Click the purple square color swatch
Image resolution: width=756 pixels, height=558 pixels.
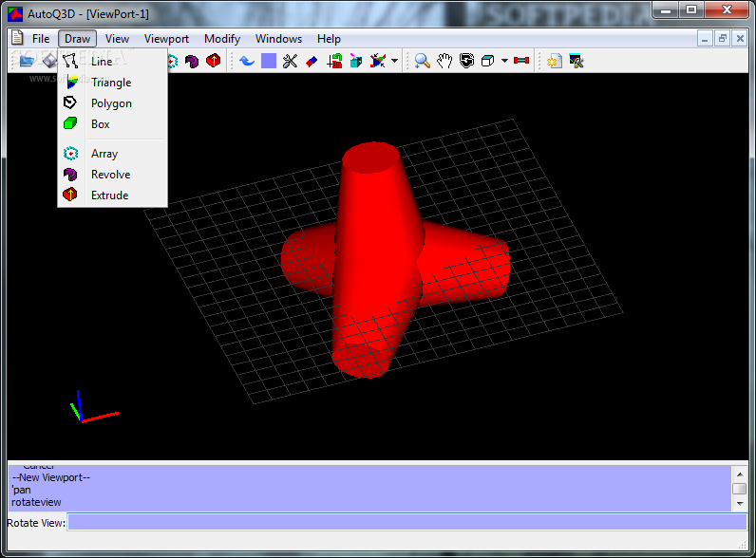[x=269, y=61]
